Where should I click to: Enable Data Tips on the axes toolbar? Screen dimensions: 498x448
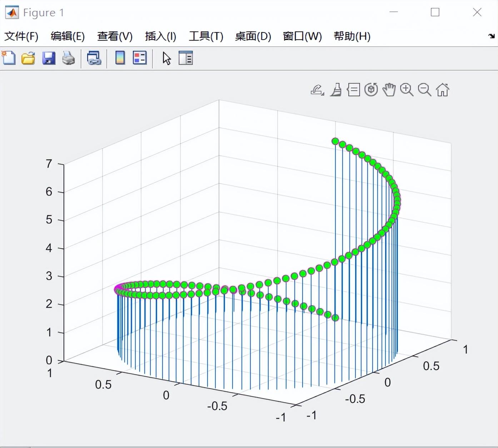353,90
